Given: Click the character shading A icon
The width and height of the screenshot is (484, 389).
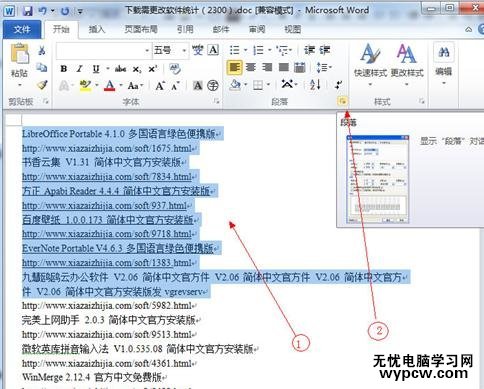Looking at the screenshot, I should (x=198, y=86).
